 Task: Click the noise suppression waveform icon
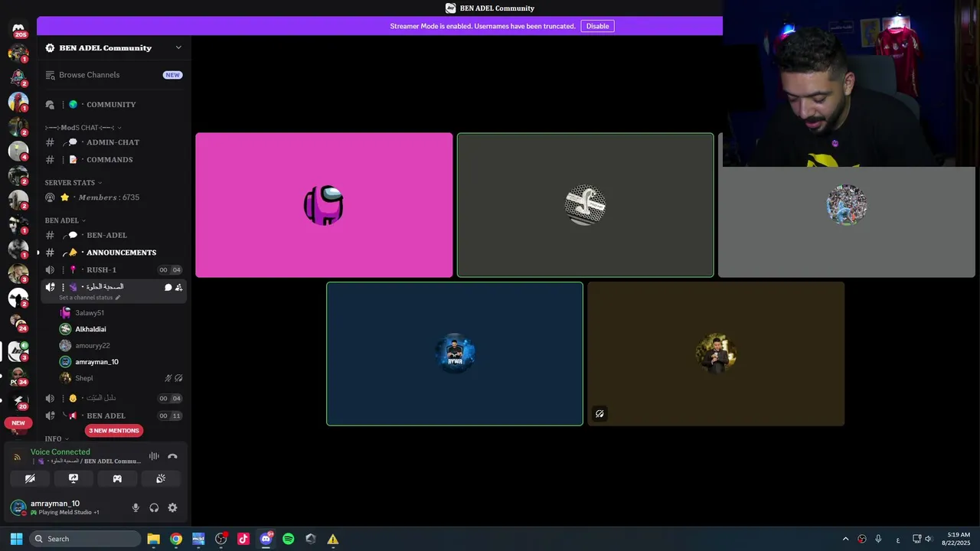(x=154, y=456)
